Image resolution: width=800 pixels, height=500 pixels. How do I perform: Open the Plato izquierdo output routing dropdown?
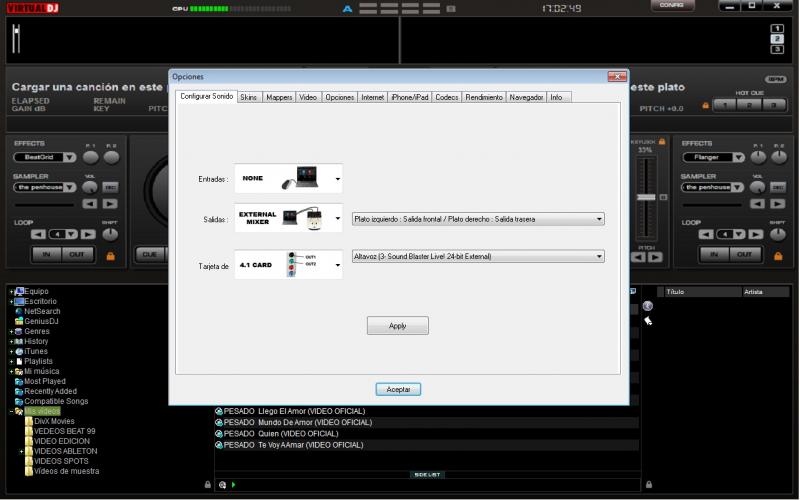478,219
